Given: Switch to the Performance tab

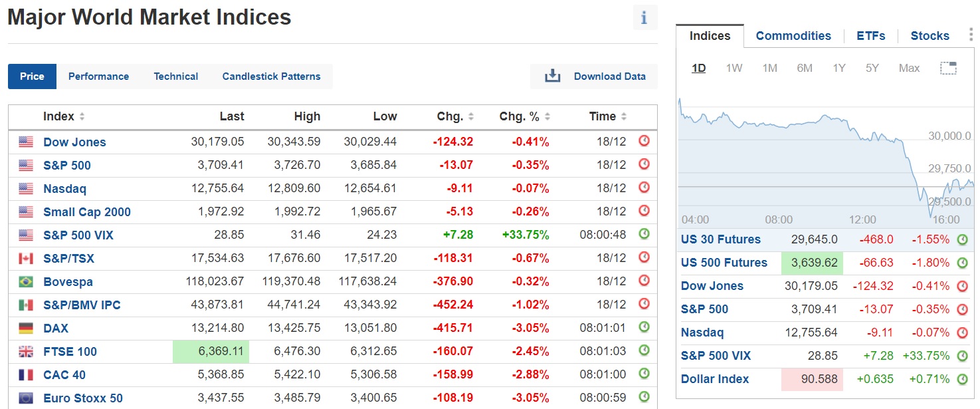Looking at the screenshot, I should (98, 76).
